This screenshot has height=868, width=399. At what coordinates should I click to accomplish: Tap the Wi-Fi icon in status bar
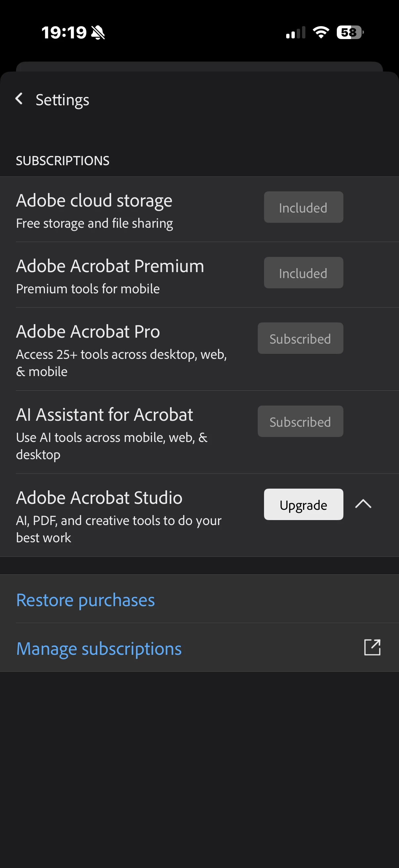point(321,32)
